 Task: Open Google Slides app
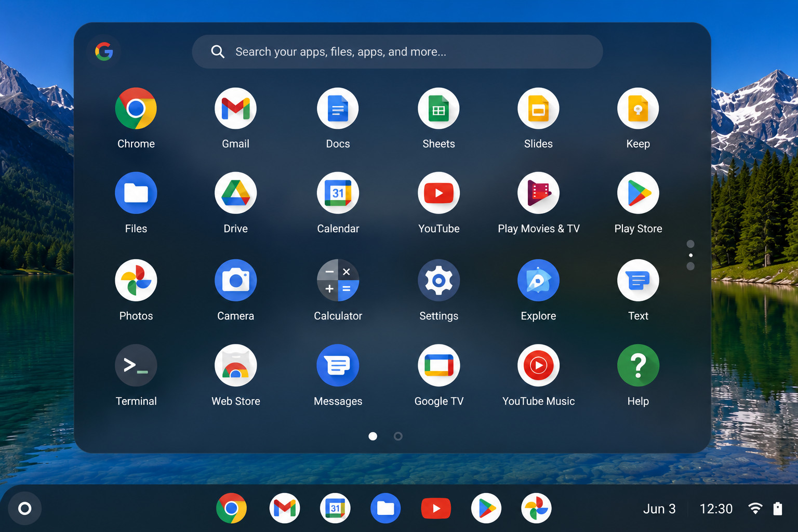click(538, 109)
